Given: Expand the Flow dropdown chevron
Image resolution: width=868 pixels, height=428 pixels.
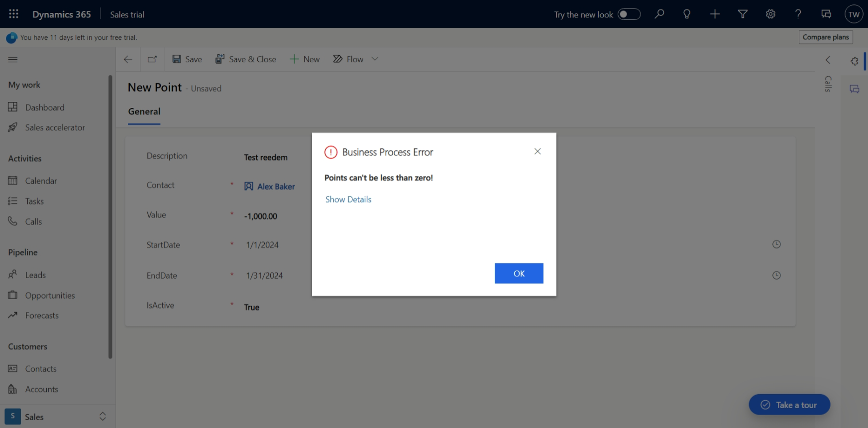Looking at the screenshot, I should [375, 59].
